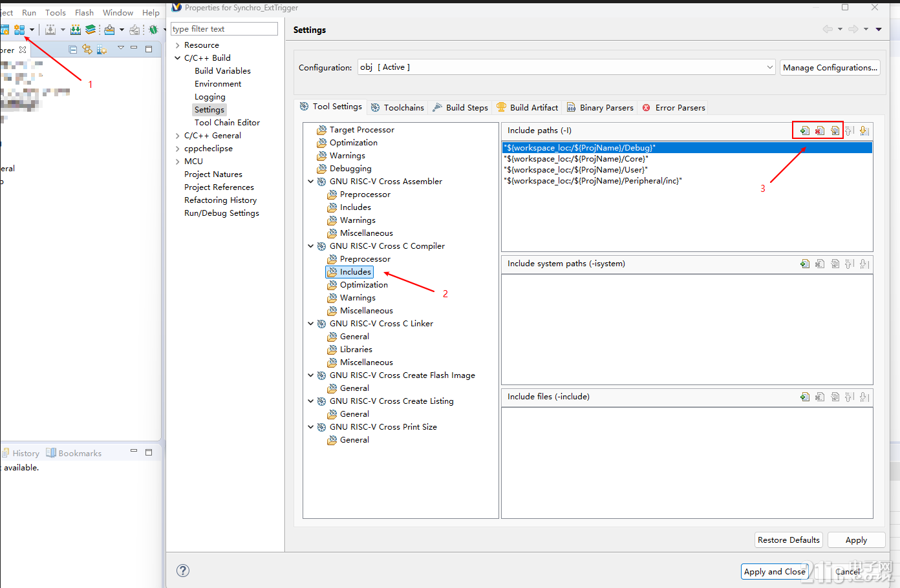Click the type filter text field
Screen dimensions: 900x588
[224, 29]
